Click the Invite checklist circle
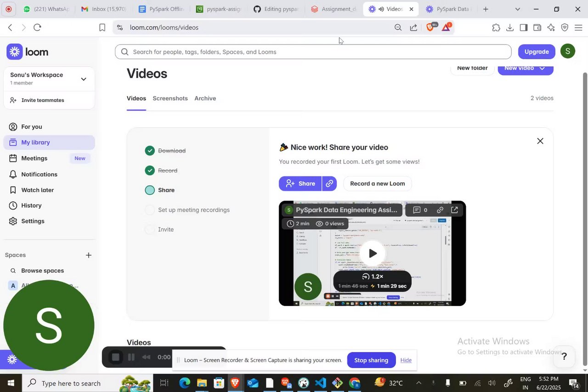Viewport: 588px width, 392px height. pyautogui.click(x=150, y=229)
